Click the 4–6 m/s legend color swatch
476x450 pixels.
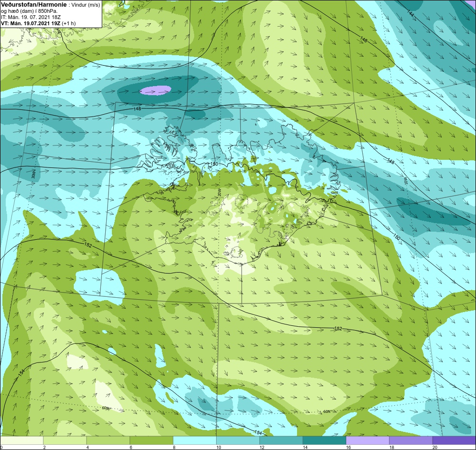click(108, 440)
